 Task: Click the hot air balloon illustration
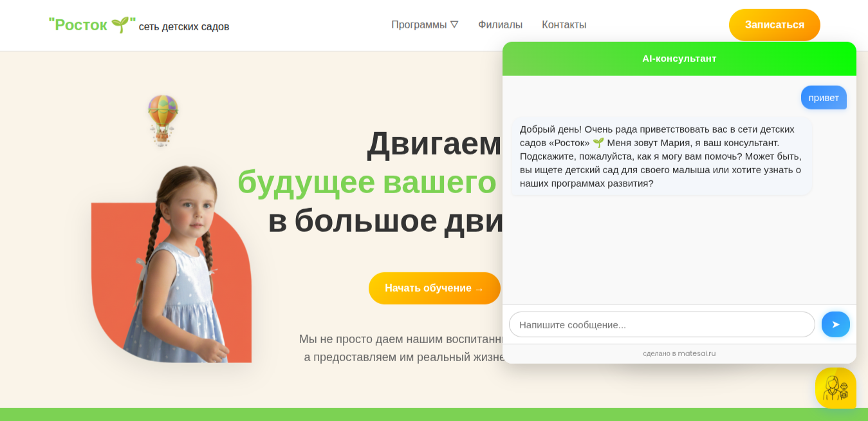(162, 120)
